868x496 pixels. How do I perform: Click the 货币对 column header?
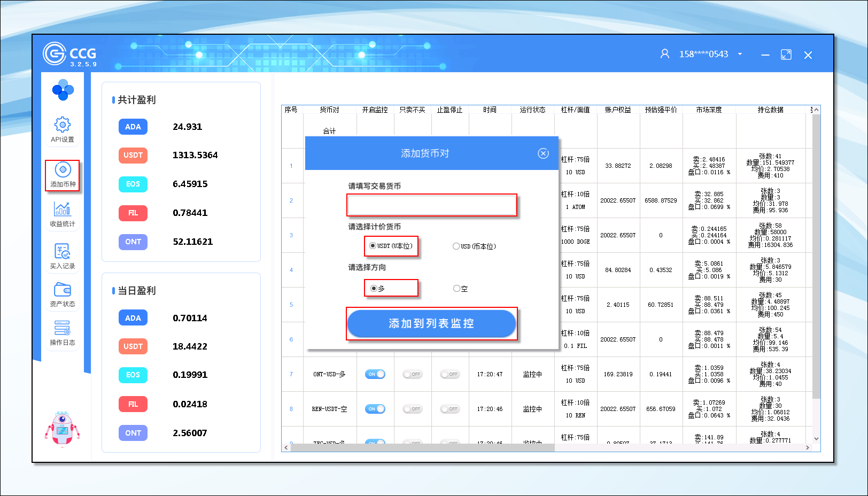(x=329, y=110)
